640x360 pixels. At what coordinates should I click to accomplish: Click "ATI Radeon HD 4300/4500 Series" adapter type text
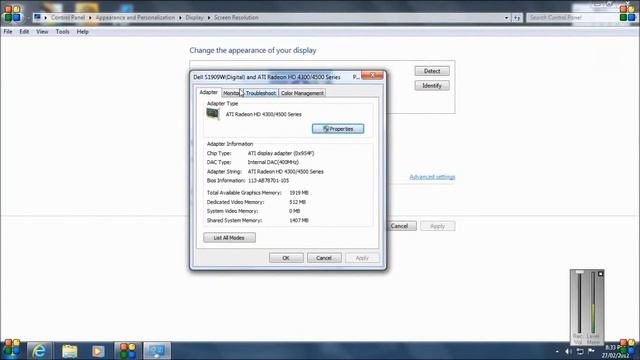264,114
